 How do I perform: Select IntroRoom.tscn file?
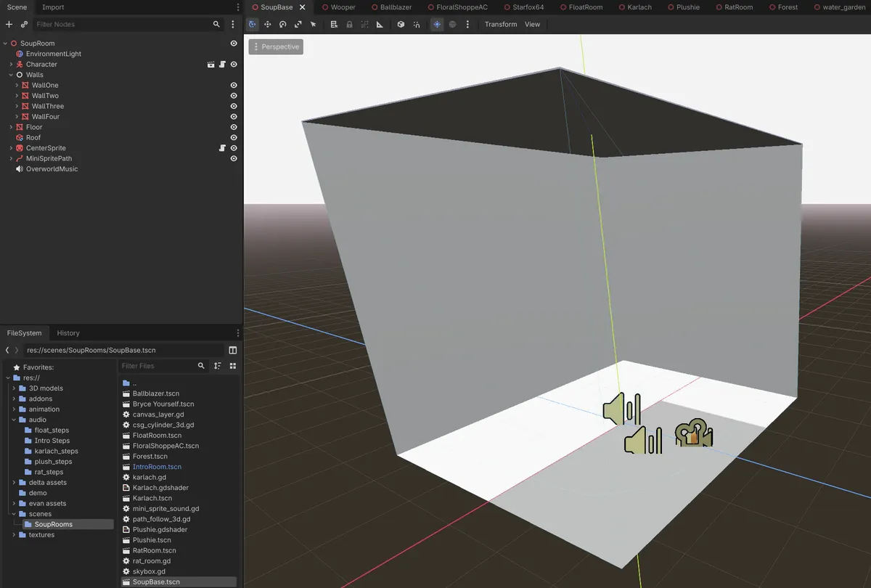coord(157,467)
